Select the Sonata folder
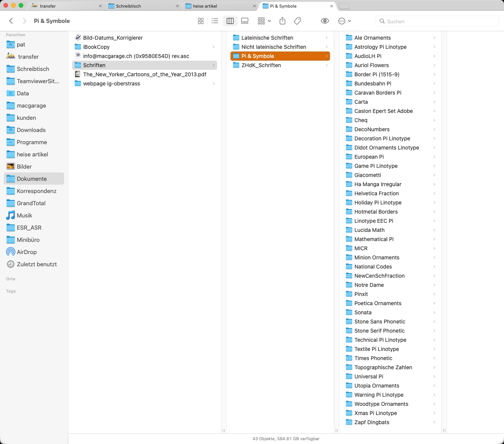Image resolution: width=504 pixels, height=444 pixels. pos(391,312)
